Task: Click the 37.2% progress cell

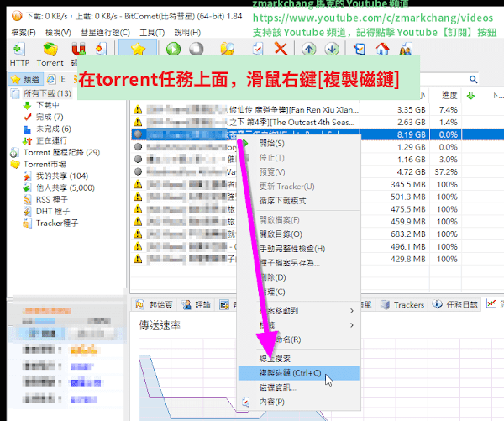Action: (x=446, y=172)
